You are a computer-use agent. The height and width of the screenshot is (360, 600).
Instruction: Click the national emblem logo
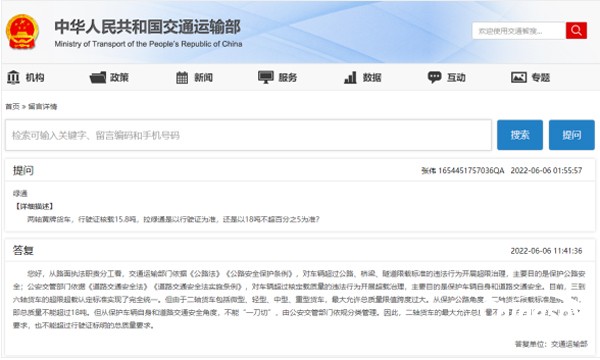click(x=22, y=32)
